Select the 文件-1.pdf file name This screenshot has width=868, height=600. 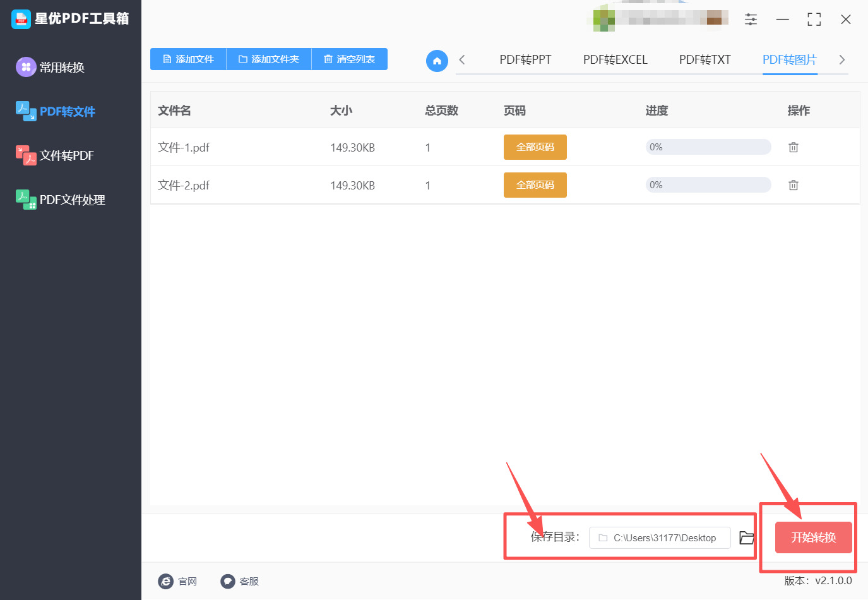tap(184, 147)
